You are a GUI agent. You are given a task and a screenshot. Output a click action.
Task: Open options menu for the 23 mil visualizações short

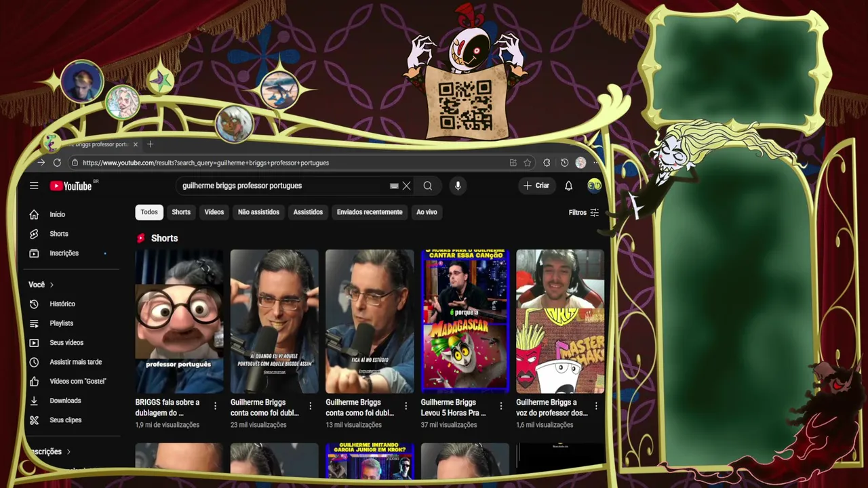pyautogui.click(x=311, y=406)
